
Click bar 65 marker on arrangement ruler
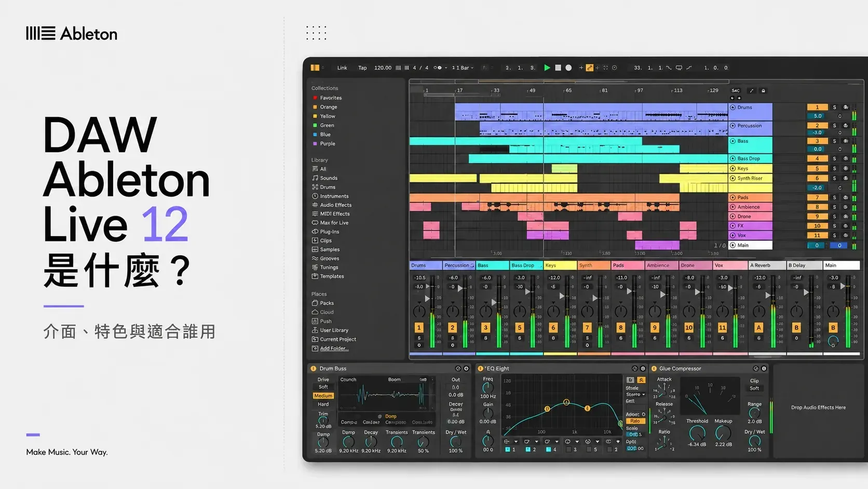point(568,90)
